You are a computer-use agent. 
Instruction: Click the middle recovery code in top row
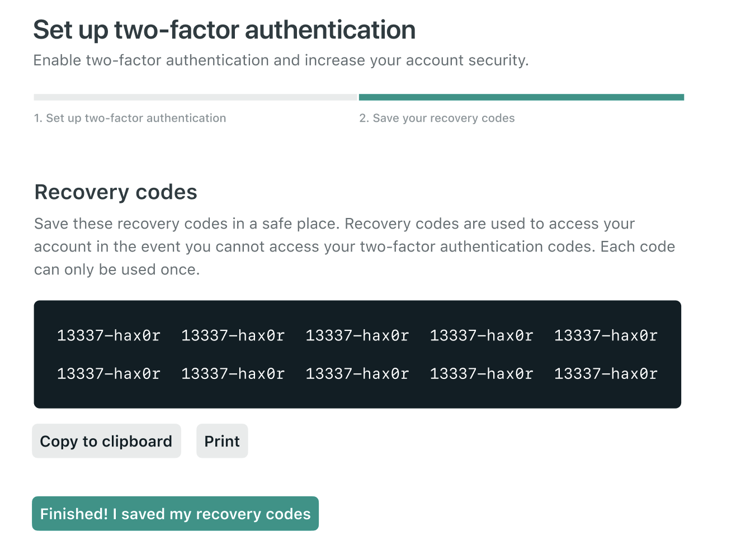coord(357,335)
